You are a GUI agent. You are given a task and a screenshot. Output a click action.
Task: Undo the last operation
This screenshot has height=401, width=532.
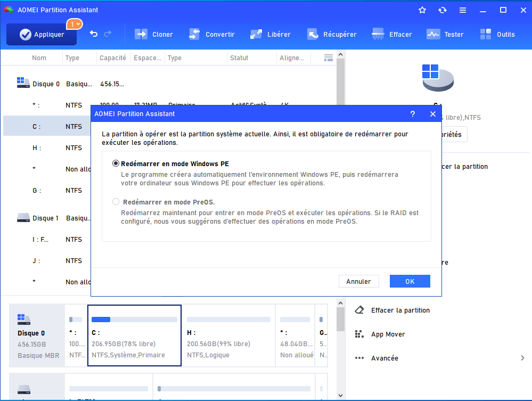click(x=94, y=34)
